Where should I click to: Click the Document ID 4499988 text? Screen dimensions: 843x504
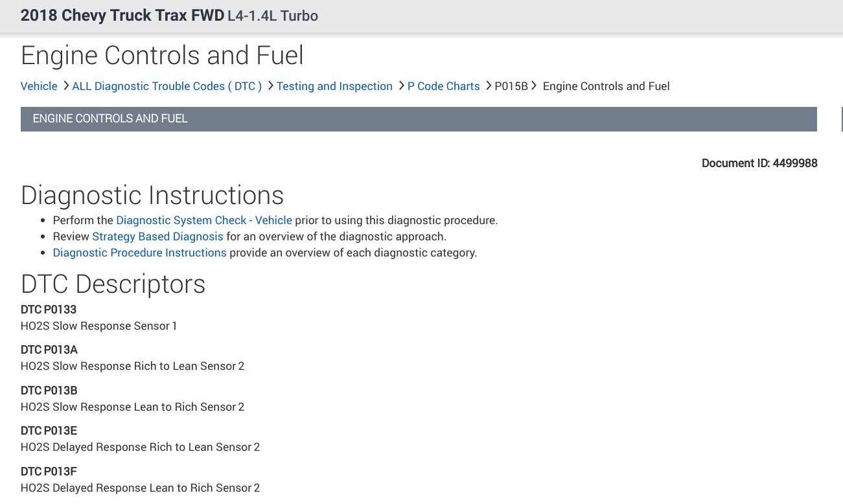coord(759,163)
